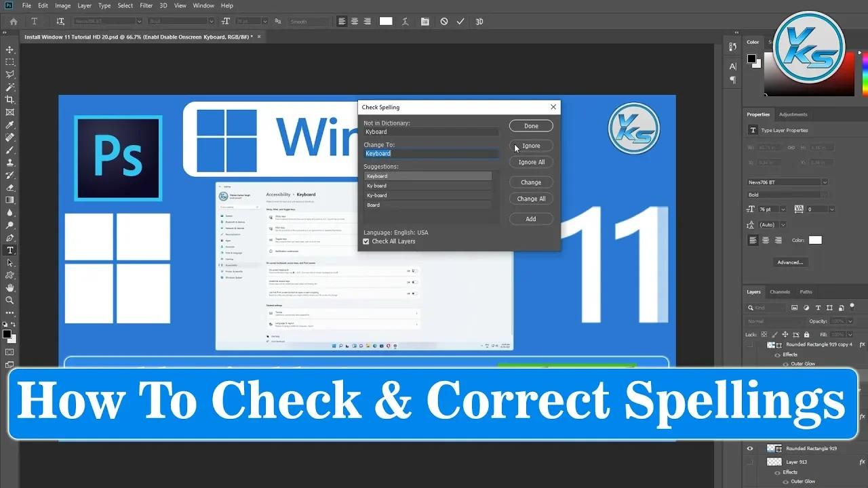
Task: Open the Window menu
Action: coord(203,5)
